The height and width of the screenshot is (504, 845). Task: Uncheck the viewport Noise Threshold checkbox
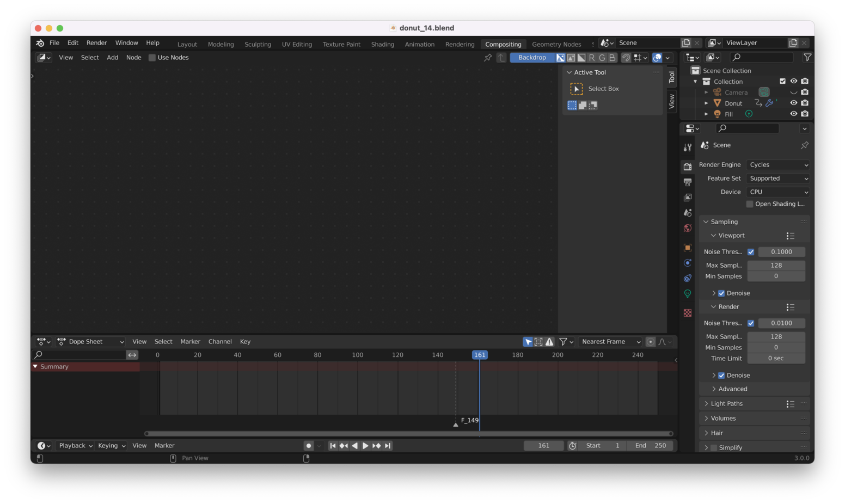[751, 251]
